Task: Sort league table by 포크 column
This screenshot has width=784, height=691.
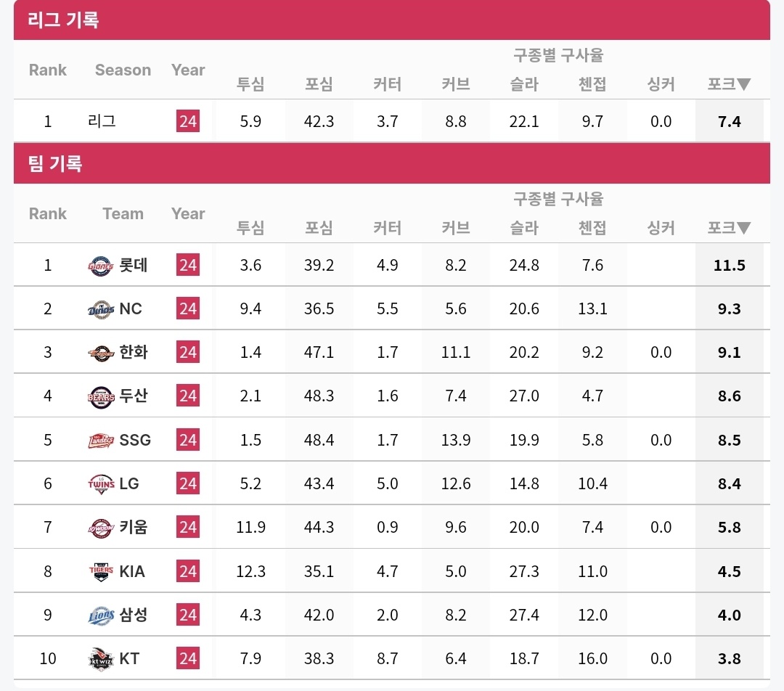Action: [x=729, y=84]
